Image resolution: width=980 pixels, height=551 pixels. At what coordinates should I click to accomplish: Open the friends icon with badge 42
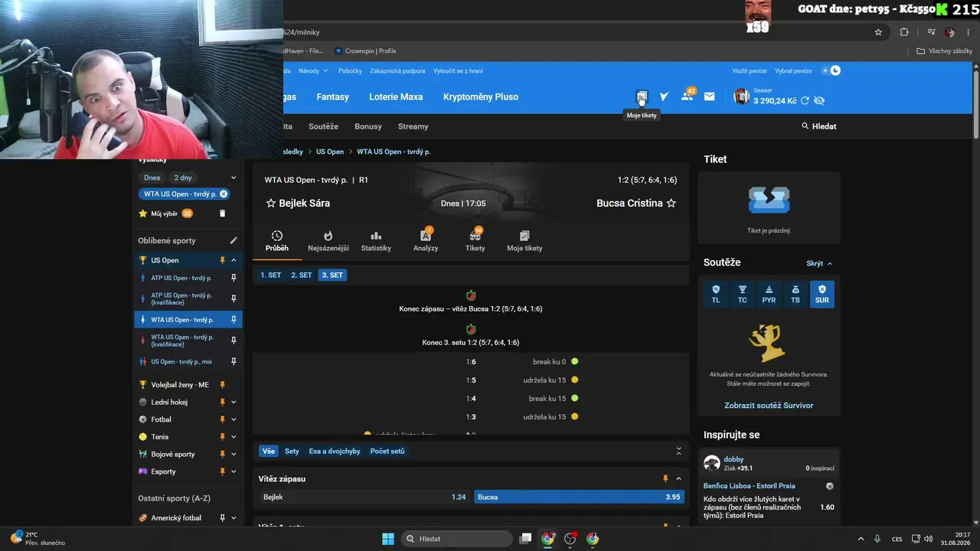[688, 96]
